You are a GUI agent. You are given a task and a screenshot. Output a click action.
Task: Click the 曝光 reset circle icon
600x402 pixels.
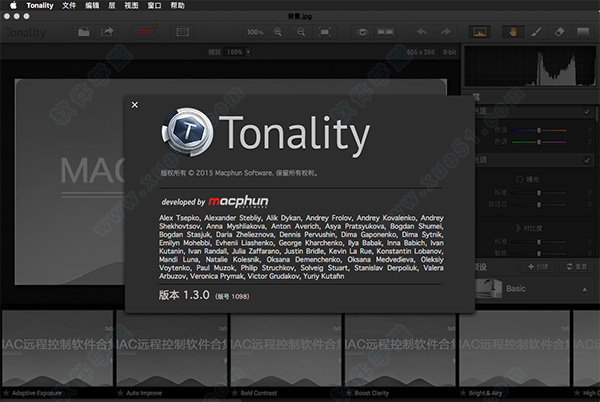tap(520, 179)
